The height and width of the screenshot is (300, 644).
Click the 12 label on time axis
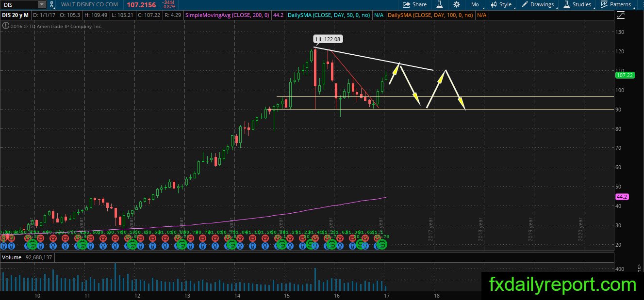tap(136, 295)
